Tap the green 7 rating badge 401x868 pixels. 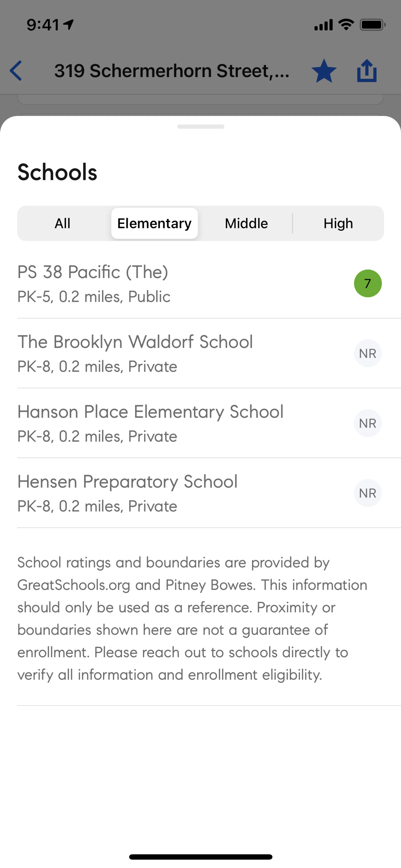(368, 283)
